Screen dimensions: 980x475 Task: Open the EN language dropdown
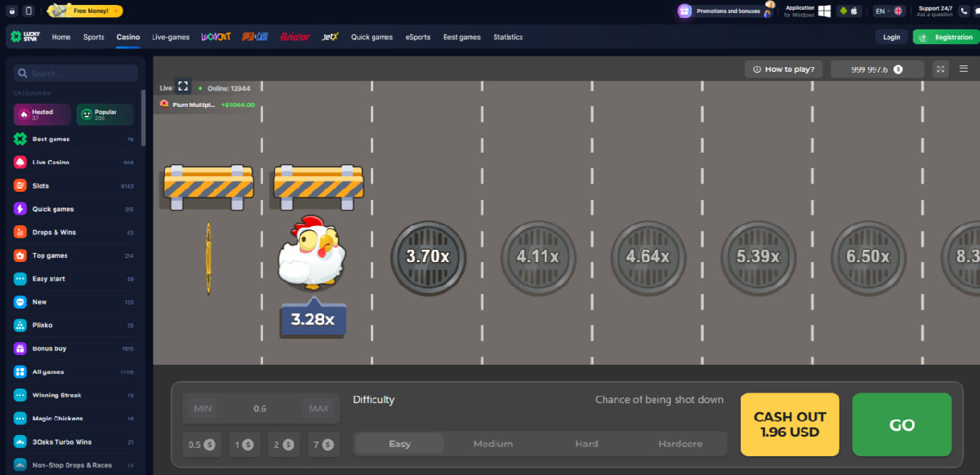coord(888,11)
